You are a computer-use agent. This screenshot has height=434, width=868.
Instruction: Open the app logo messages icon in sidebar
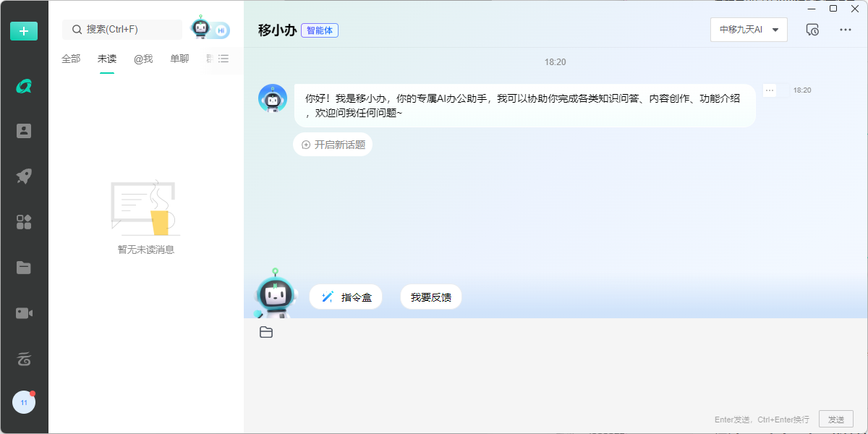24,85
